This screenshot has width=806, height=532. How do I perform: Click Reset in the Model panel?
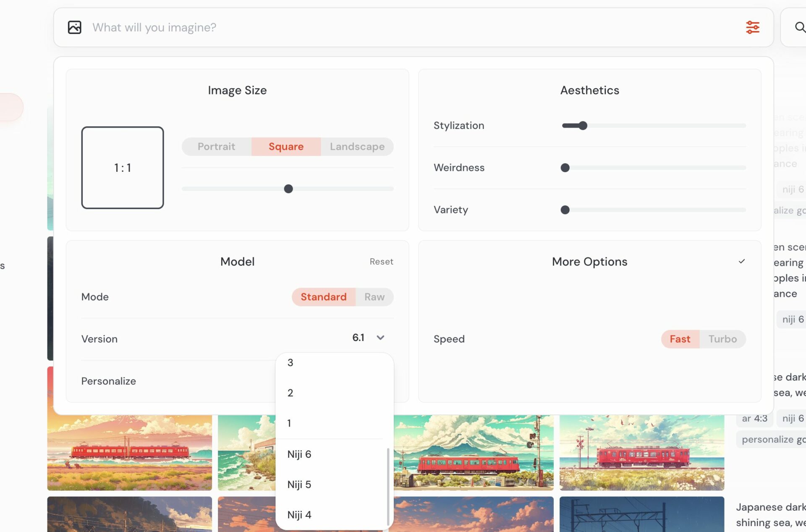381,261
